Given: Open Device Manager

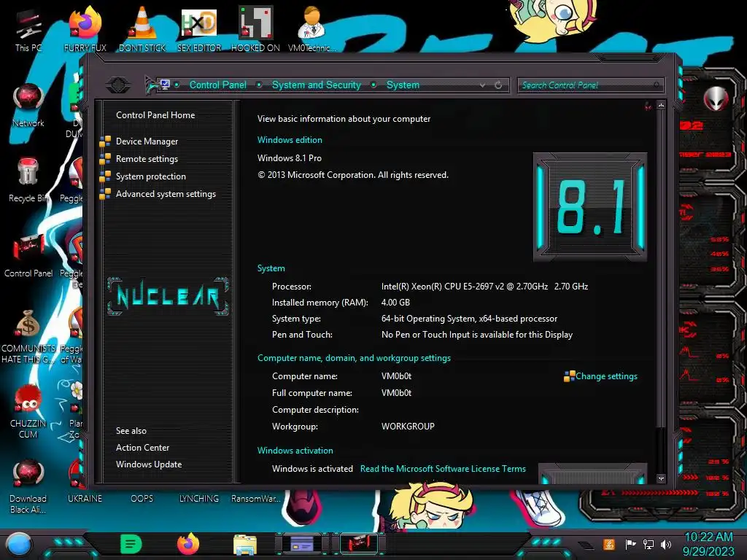Looking at the screenshot, I should point(147,141).
